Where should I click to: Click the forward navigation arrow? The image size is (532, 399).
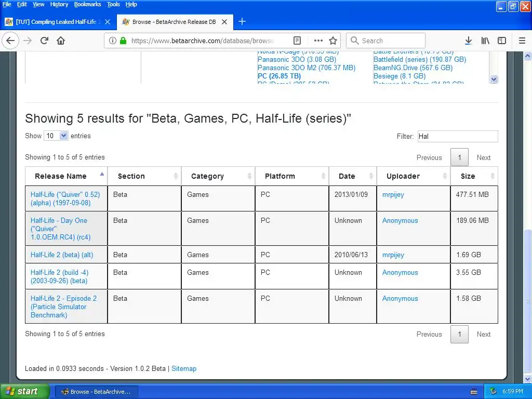[28, 41]
